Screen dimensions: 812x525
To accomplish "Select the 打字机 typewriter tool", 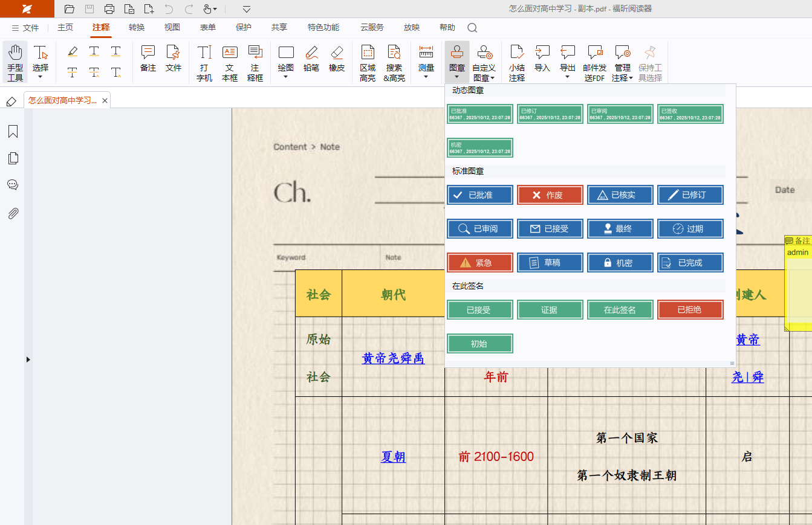I will (204, 62).
